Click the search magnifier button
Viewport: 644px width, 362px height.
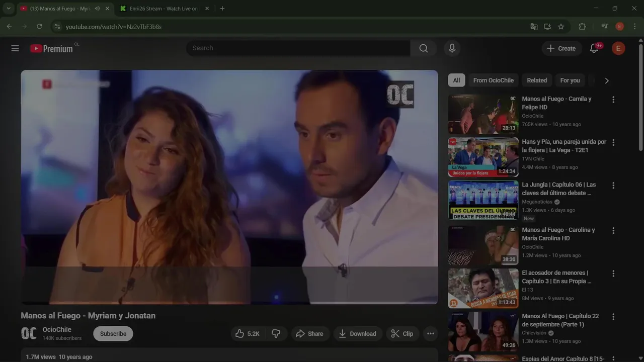pyautogui.click(x=424, y=48)
